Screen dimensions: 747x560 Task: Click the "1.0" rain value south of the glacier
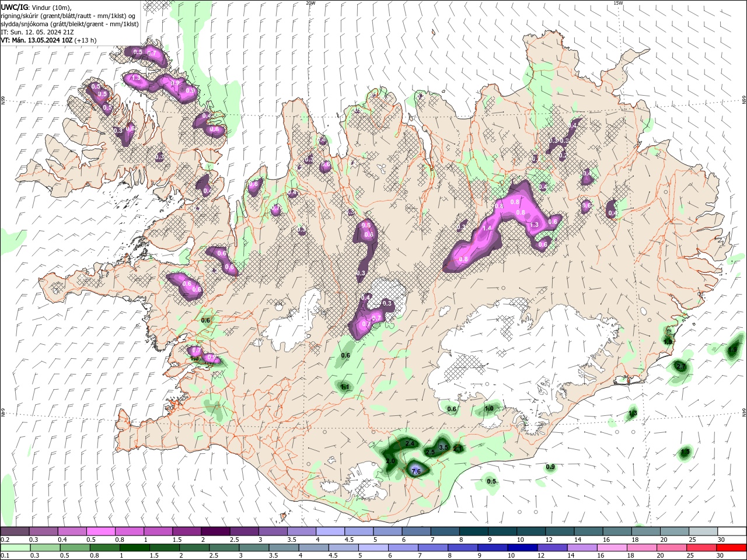click(x=489, y=408)
